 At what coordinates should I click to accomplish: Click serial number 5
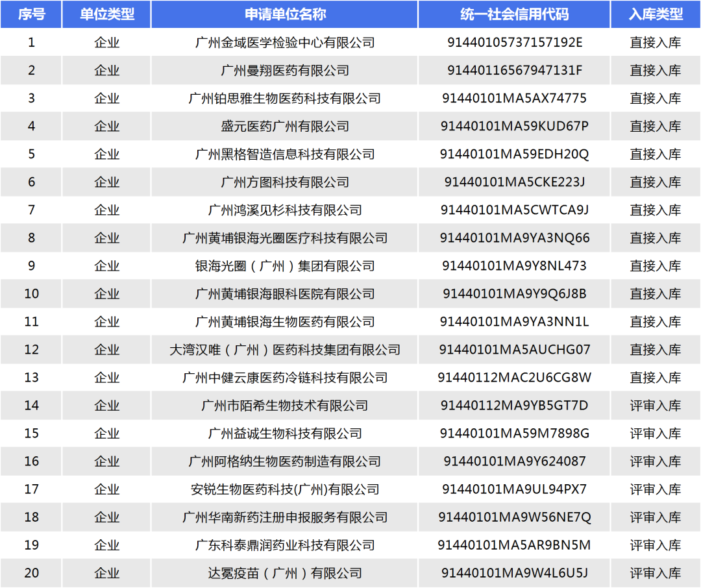tap(31, 154)
